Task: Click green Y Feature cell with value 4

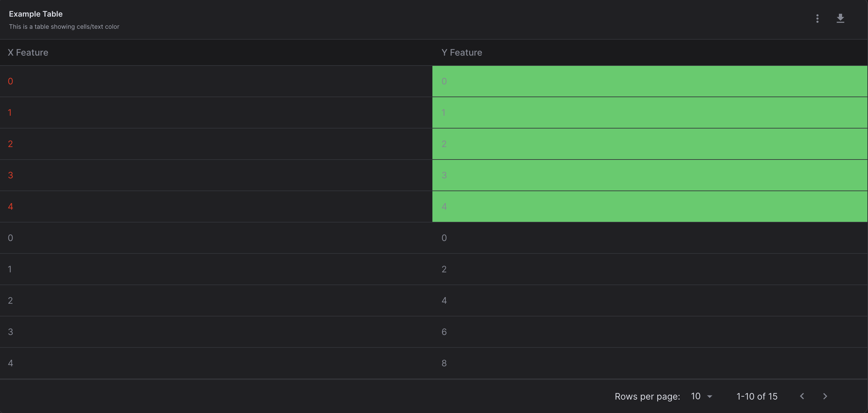Action: click(x=650, y=207)
